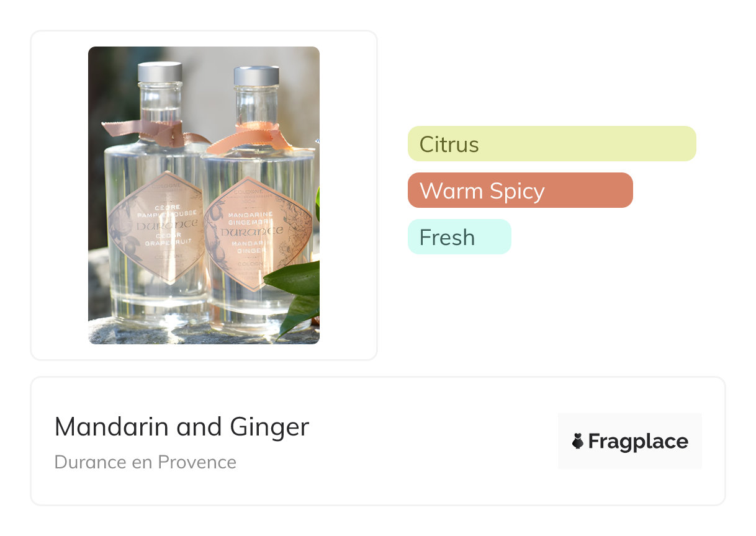Click the silver cap of right bottle
The height and width of the screenshot is (536, 756).
pos(256,76)
